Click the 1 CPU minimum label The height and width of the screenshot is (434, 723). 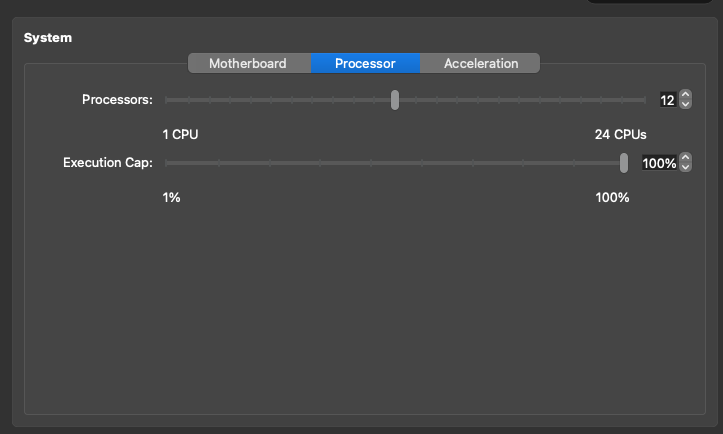point(187,134)
